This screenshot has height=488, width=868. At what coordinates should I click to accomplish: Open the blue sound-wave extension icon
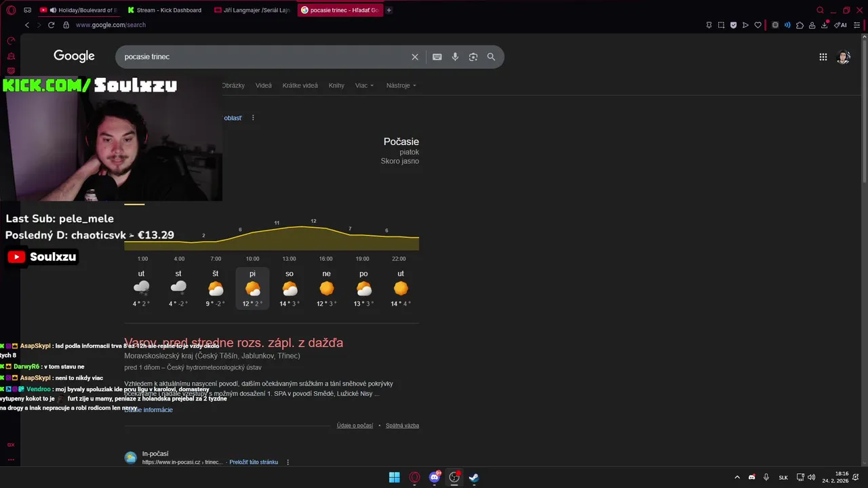(x=787, y=25)
